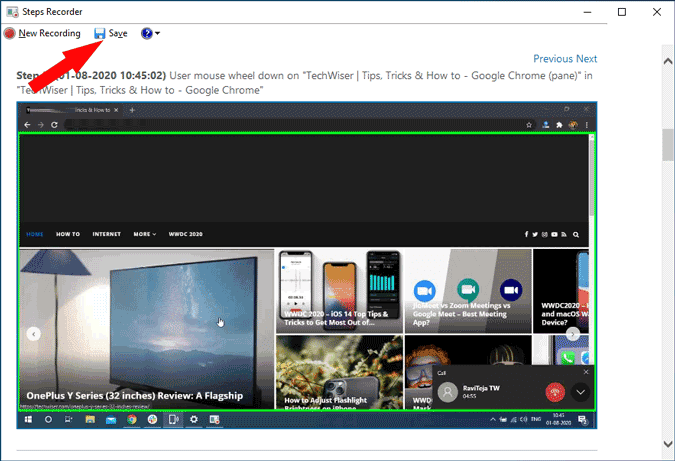Expand the Help dropdown arrow
The height and width of the screenshot is (461, 675).
coord(158,33)
